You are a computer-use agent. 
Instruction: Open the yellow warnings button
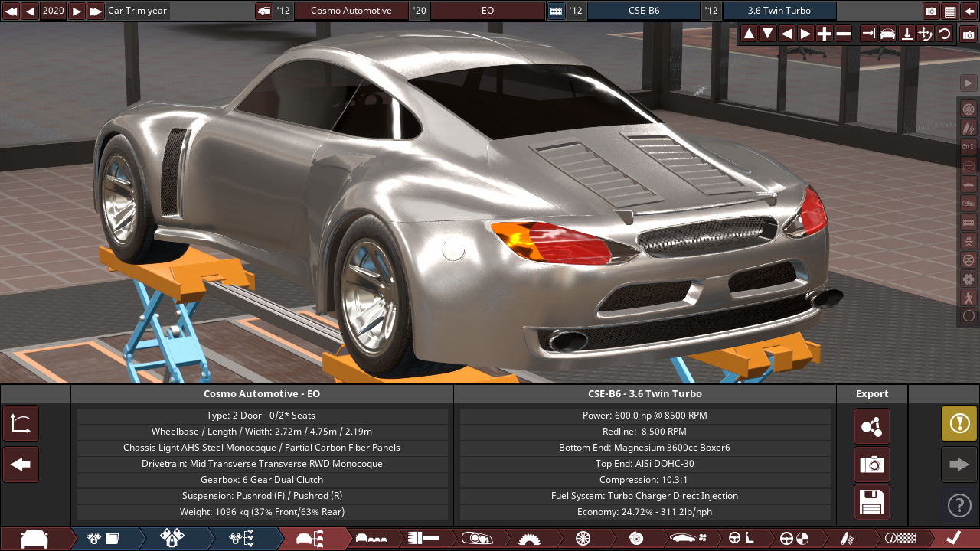pos(959,423)
